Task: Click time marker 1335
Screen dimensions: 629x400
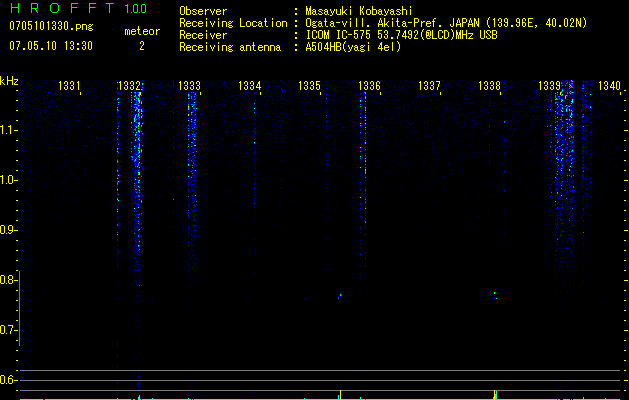Action: [x=309, y=85]
